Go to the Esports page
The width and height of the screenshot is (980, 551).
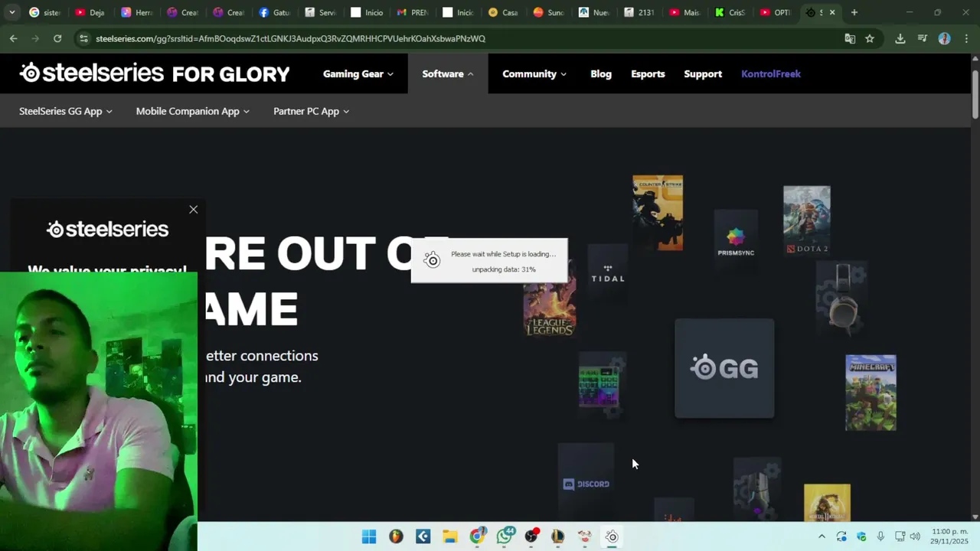click(x=648, y=73)
